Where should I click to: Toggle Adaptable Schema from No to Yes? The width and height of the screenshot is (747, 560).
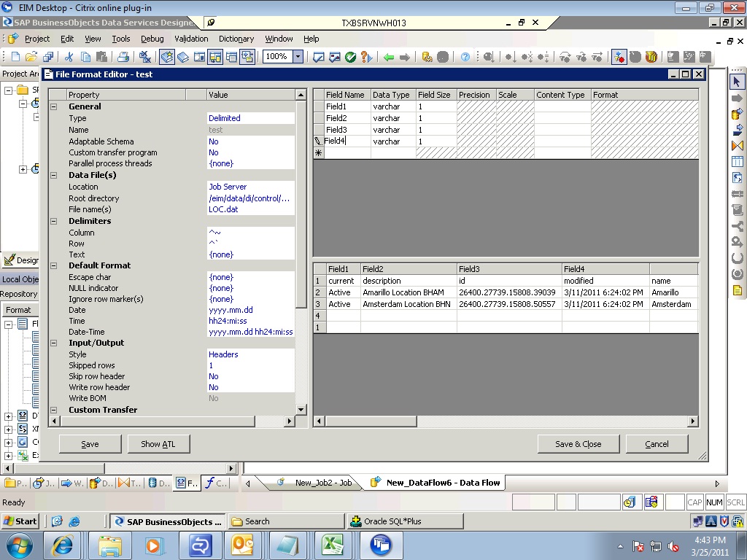[x=212, y=141]
